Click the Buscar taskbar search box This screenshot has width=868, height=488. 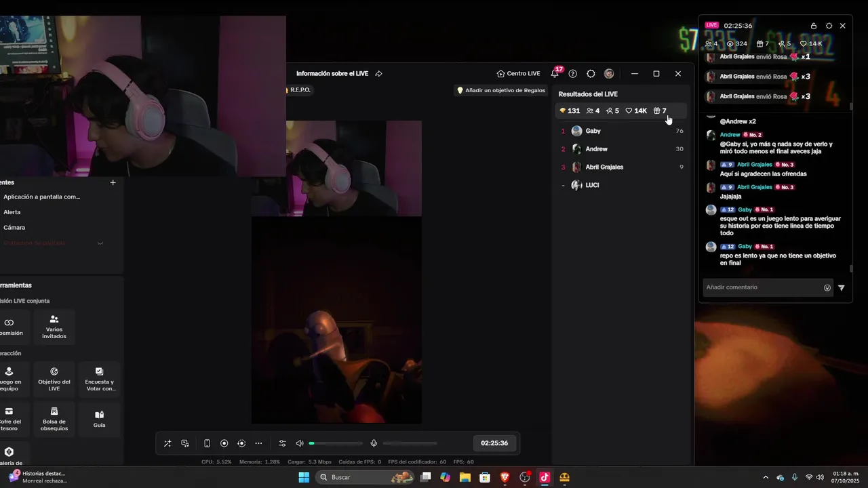tap(366, 477)
